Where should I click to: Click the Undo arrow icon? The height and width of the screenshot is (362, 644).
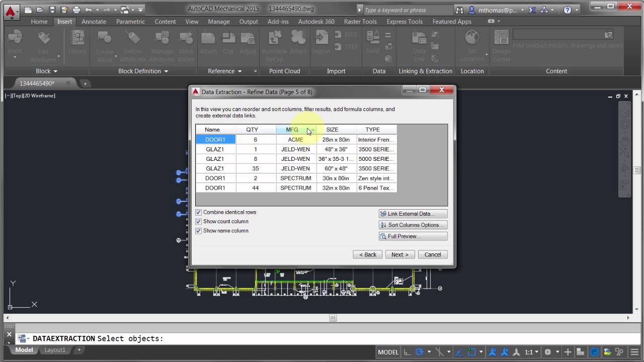[x=89, y=10]
